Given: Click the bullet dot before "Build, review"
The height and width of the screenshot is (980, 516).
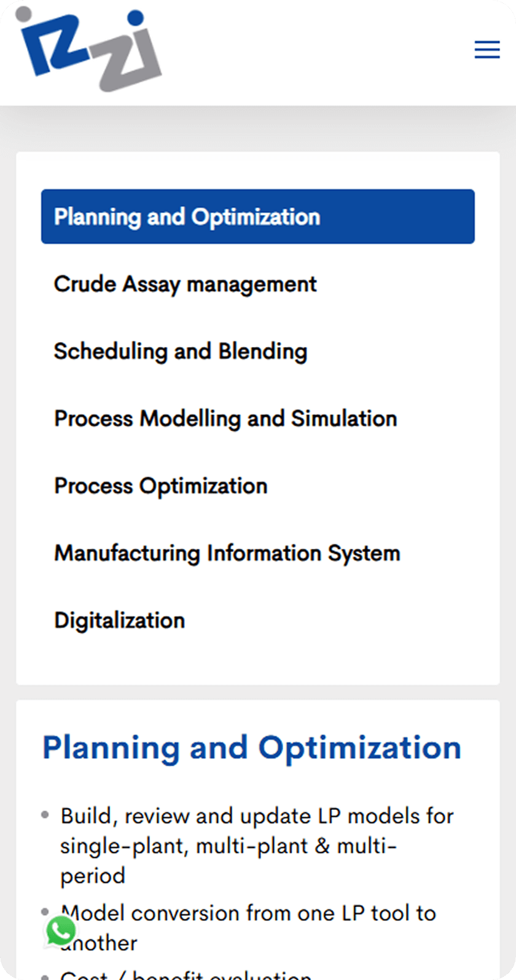Looking at the screenshot, I should pyautogui.click(x=45, y=815).
